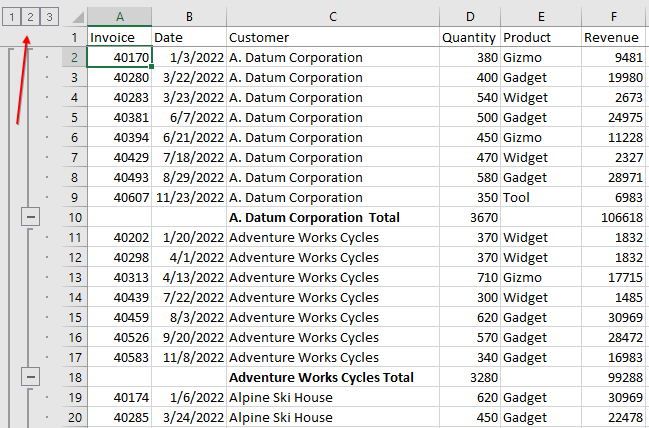649x428 pixels.
Task: Select invoice cell 40202
Action: (120, 237)
